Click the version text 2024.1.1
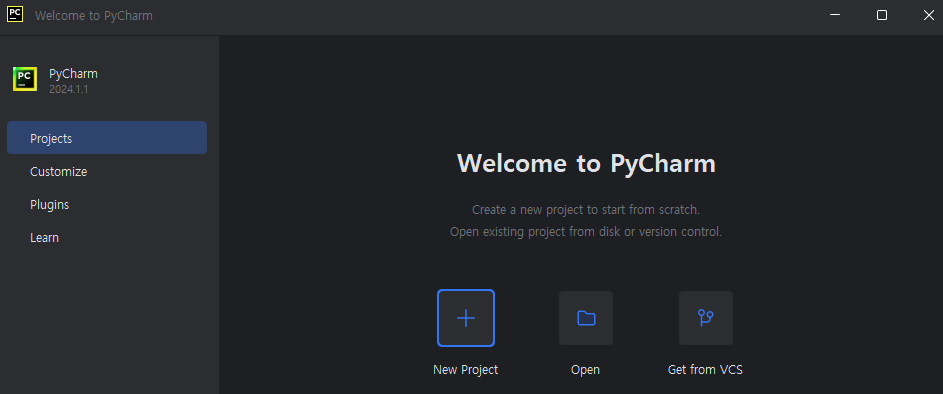The width and height of the screenshot is (943, 394). [69, 89]
